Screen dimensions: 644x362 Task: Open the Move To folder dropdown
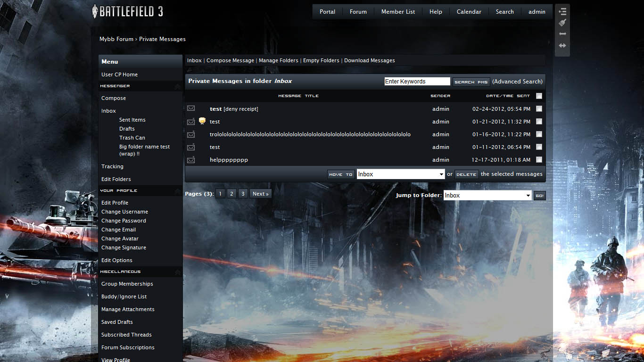tap(400, 174)
